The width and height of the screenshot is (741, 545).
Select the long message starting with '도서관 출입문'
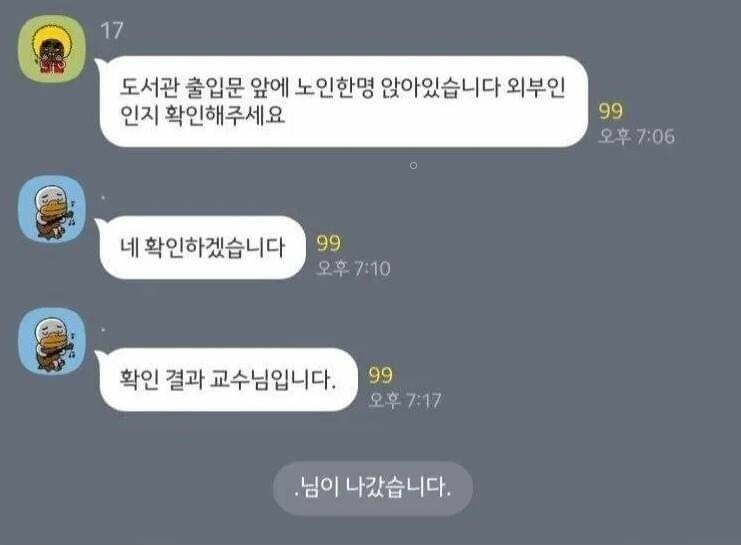coord(343,101)
